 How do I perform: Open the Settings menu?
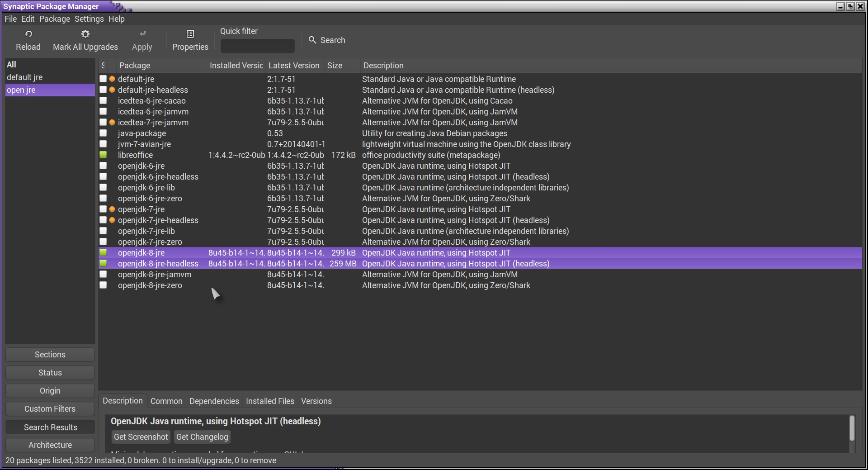point(89,19)
